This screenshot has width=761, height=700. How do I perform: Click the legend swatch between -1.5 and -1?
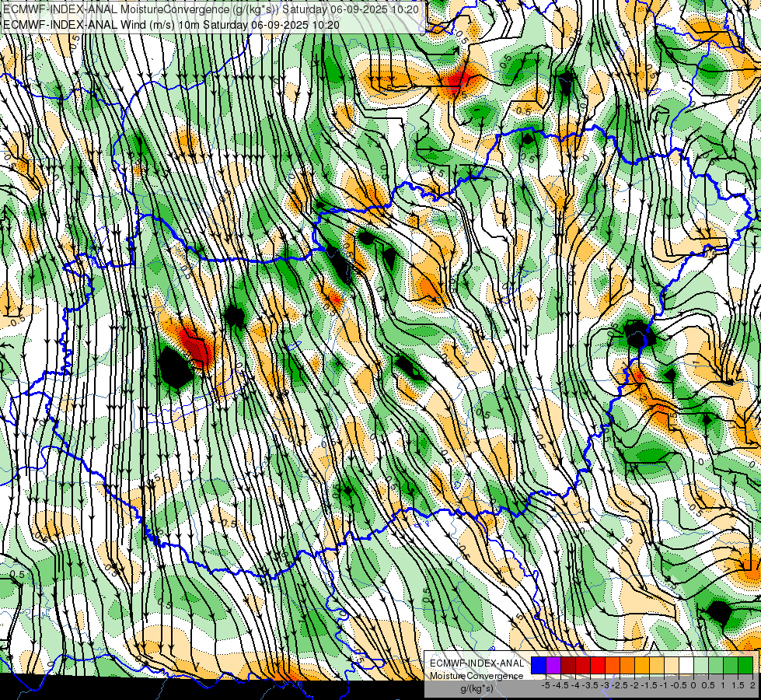point(657,665)
